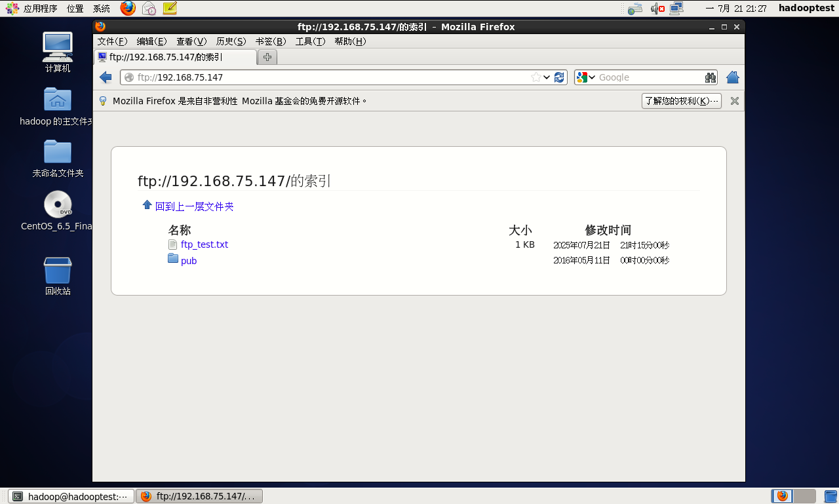This screenshot has width=839, height=504.
Task: Bookmark this page with the star icon
Action: (536, 77)
